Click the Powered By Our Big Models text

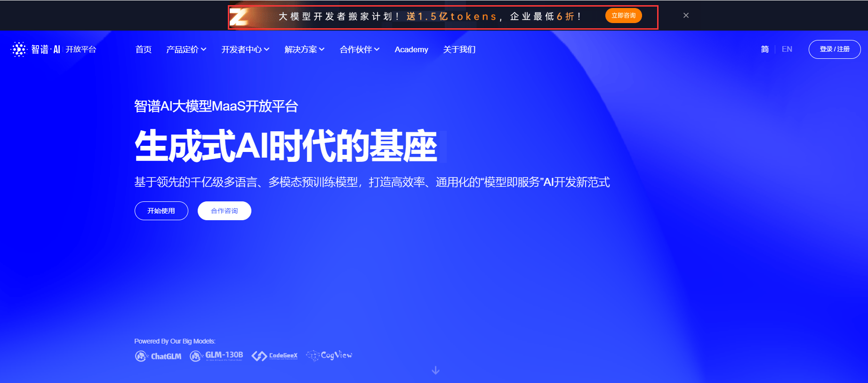(x=175, y=341)
